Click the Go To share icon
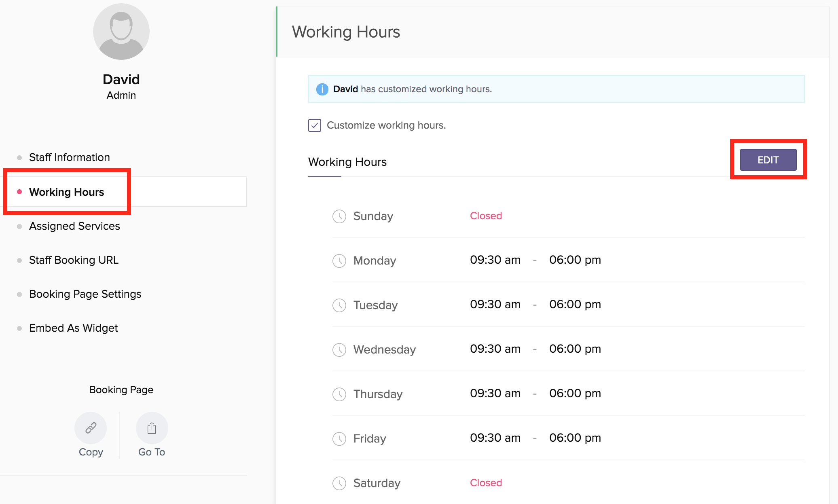The image size is (838, 504). click(x=152, y=428)
